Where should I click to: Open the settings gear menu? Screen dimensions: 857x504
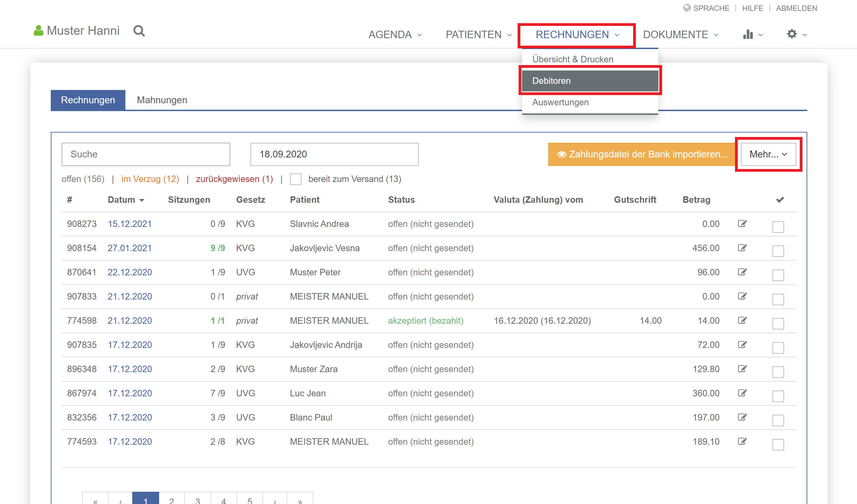[797, 34]
